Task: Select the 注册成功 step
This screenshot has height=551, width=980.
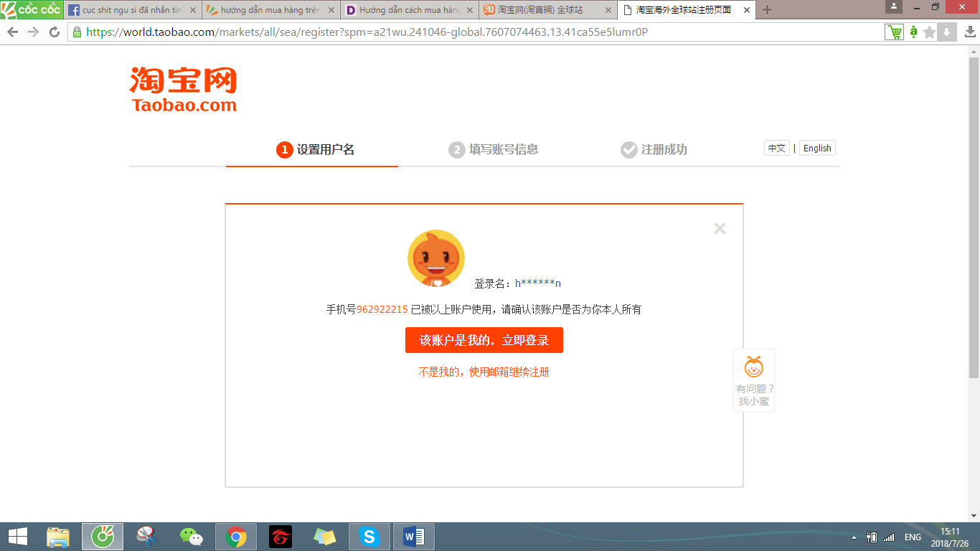Action: [x=654, y=149]
